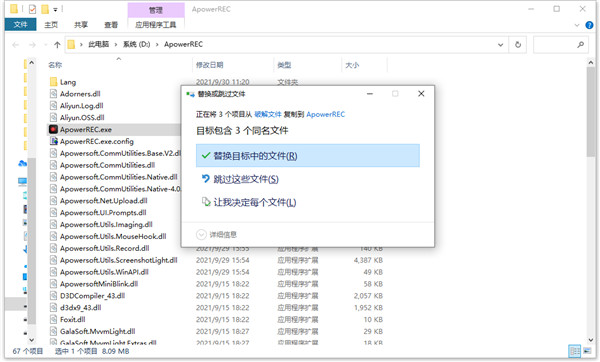Click the New Folder quick access icon
600x362 pixels.
[45, 9]
